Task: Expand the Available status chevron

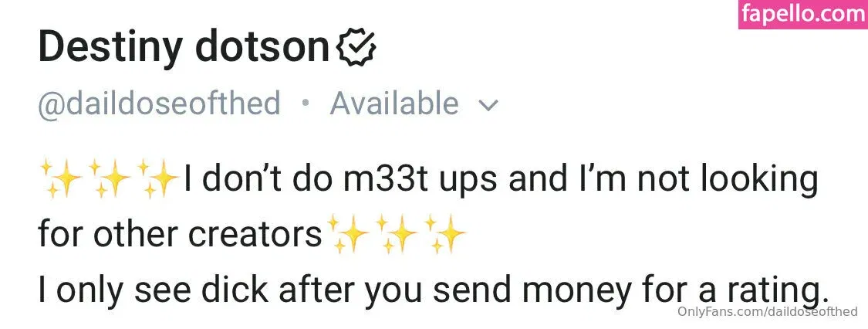Action: (x=488, y=105)
